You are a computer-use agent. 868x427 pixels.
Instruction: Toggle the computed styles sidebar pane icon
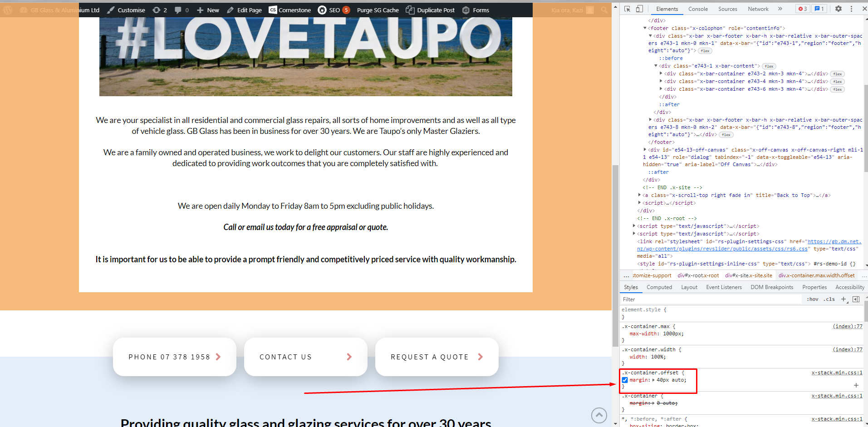856,299
